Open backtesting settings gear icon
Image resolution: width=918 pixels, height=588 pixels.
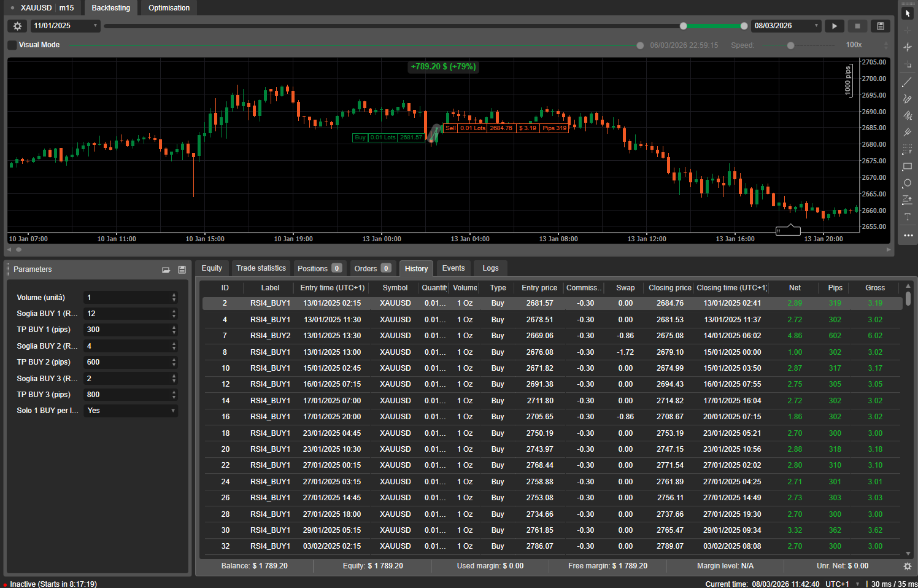(17, 26)
